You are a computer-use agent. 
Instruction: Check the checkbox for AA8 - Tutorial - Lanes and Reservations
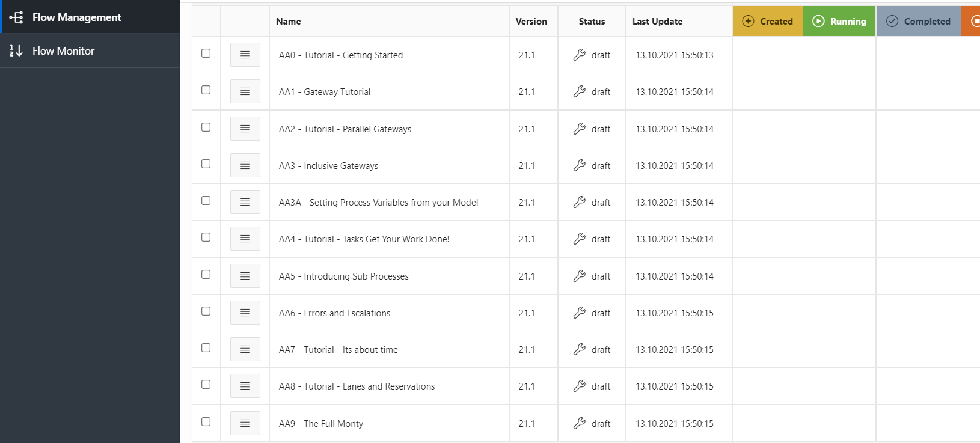click(x=206, y=385)
